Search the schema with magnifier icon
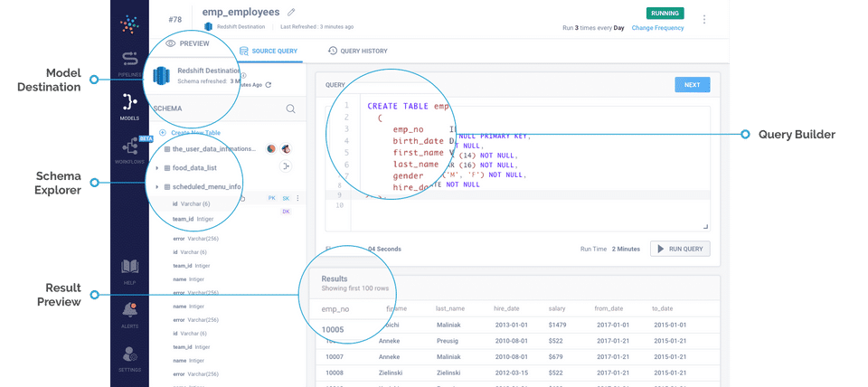This screenshot has height=387, width=868. [291, 109]
